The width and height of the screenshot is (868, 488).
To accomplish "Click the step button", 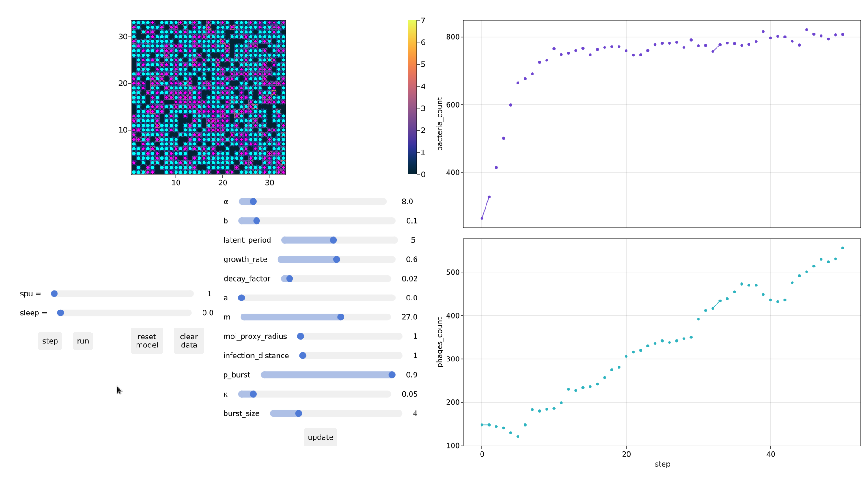I will click(50, 341).
